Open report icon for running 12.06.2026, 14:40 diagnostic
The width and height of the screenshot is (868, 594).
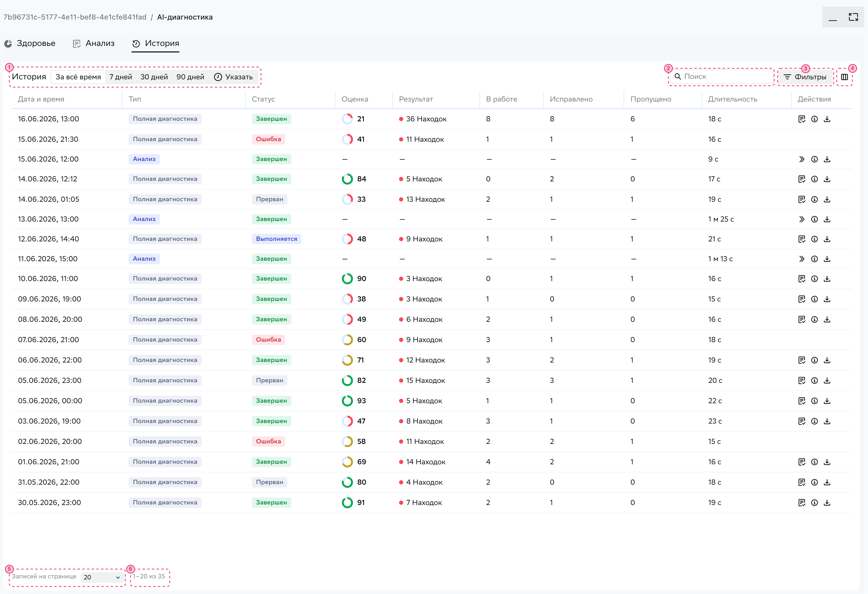point(801,239)
